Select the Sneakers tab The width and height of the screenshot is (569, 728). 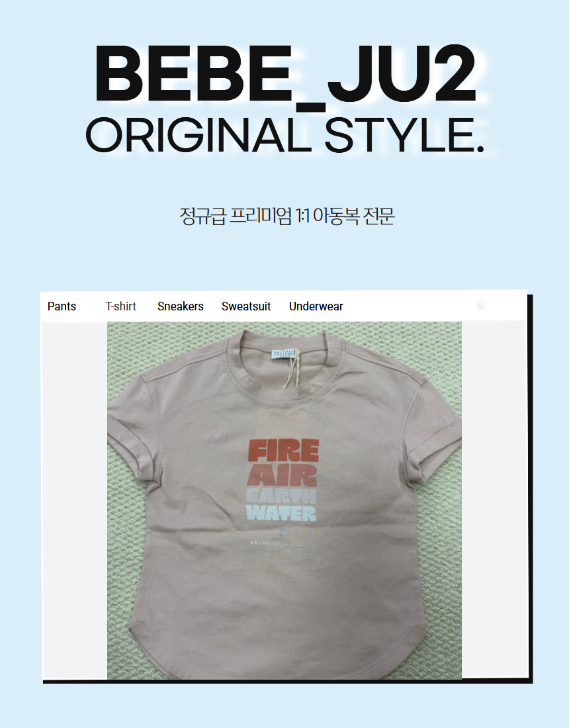point(181,306)
